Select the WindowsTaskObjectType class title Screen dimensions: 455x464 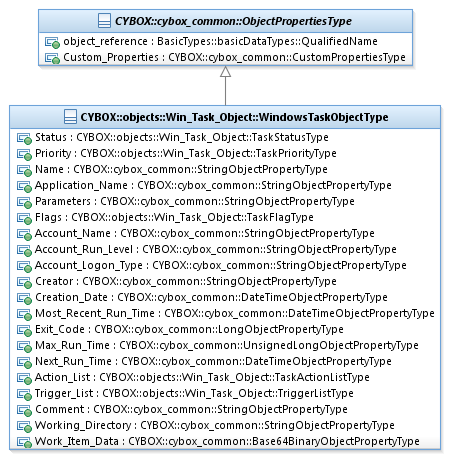pos(234,117)
